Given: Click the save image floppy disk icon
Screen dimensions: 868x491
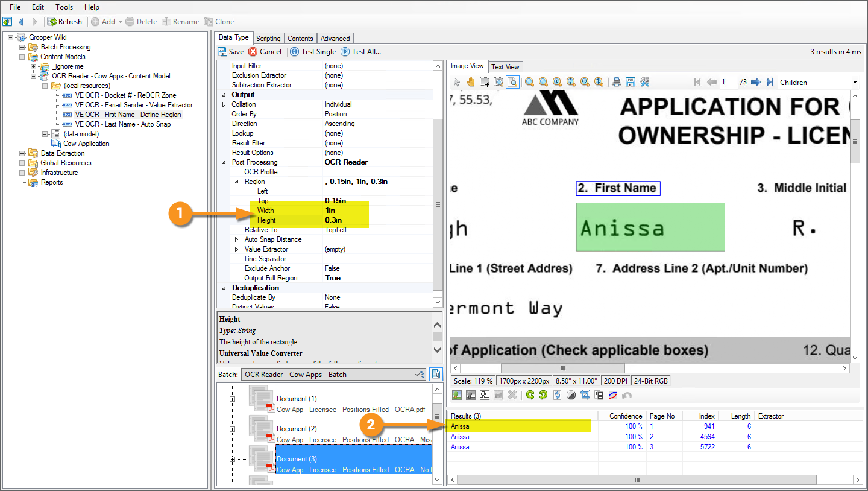Looking at the screenshot, I should [631, 82].
